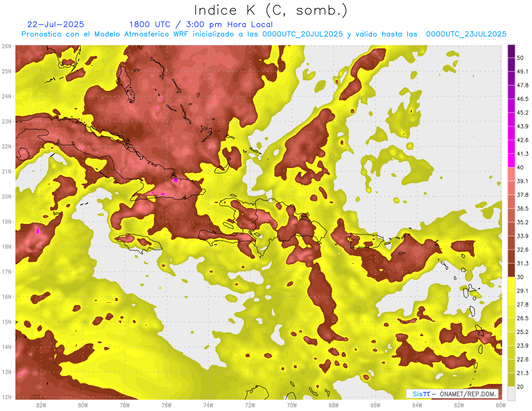Viewport: 532px width, 411px height.
Task: Click the colorbar label "36.5"
Action: click(x=522, y=208)
